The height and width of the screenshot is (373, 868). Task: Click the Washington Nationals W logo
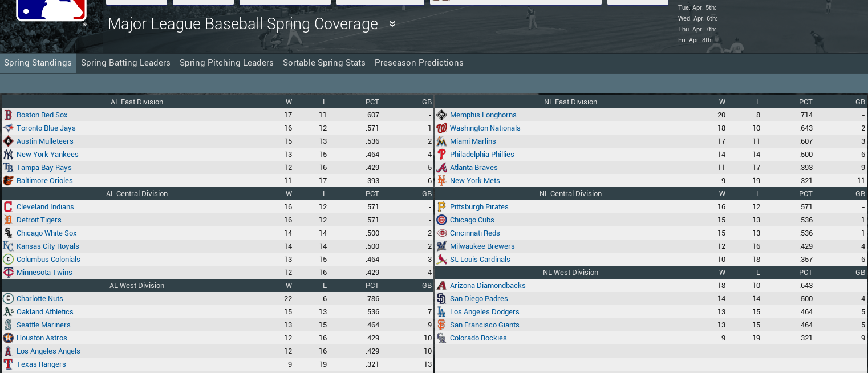coord(441,128)
